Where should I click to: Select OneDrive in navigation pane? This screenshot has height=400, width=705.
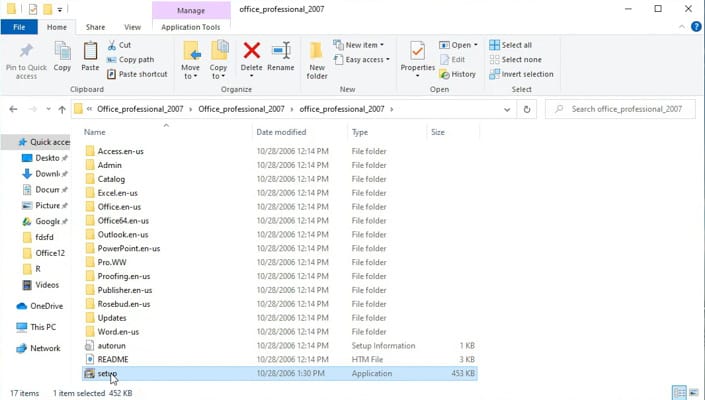(40, 306)
